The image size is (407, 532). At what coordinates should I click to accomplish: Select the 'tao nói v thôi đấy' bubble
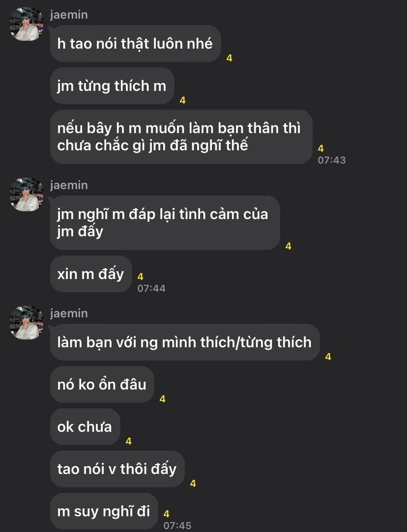(x=117, y=469)
